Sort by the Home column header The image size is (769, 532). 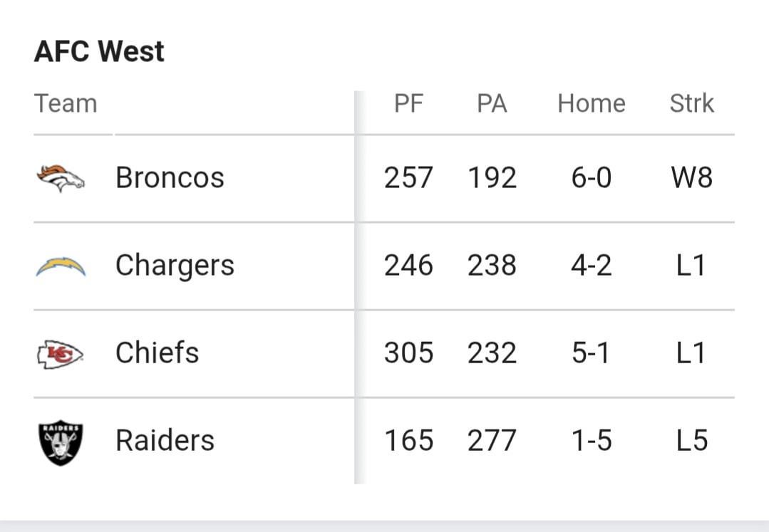coord(591,103)
